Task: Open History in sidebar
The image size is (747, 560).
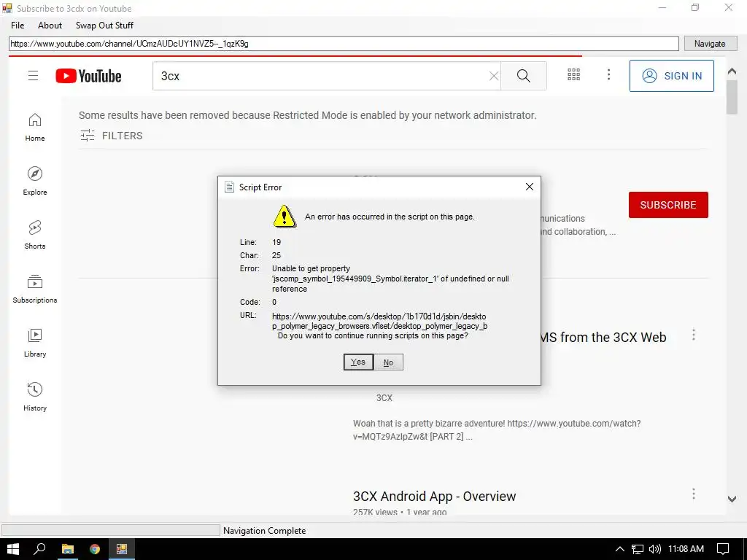Action: point(35,397)
